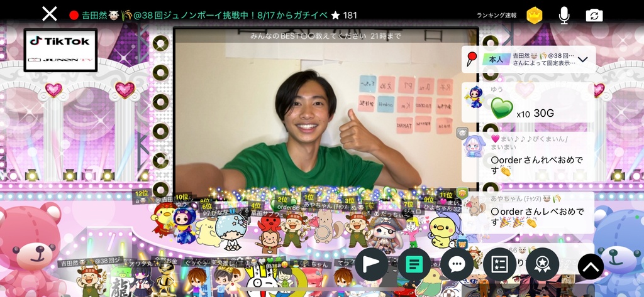Tap the ランキング速報 label
Image resolution: width=644 pixels, height=297 pixels.
click(x=497, y=16)
